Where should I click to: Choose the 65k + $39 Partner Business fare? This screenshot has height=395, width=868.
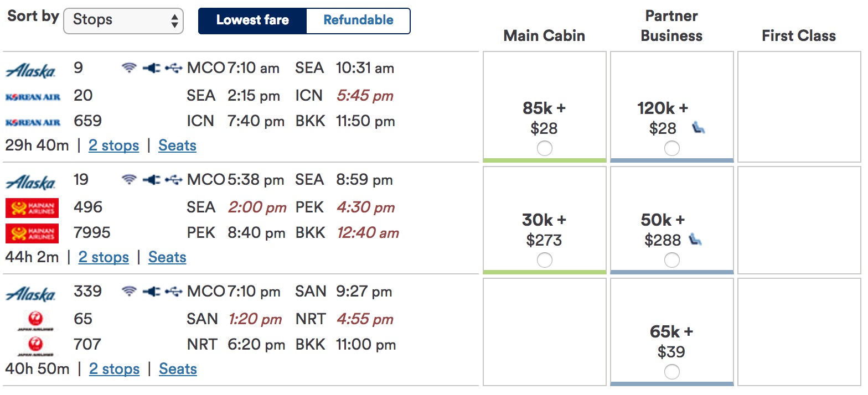click(x=671, y=372)
